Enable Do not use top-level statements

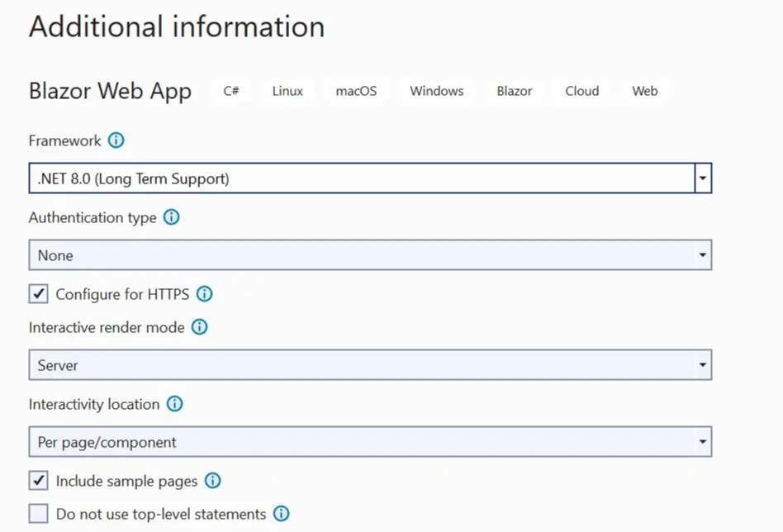click(39, 514)
